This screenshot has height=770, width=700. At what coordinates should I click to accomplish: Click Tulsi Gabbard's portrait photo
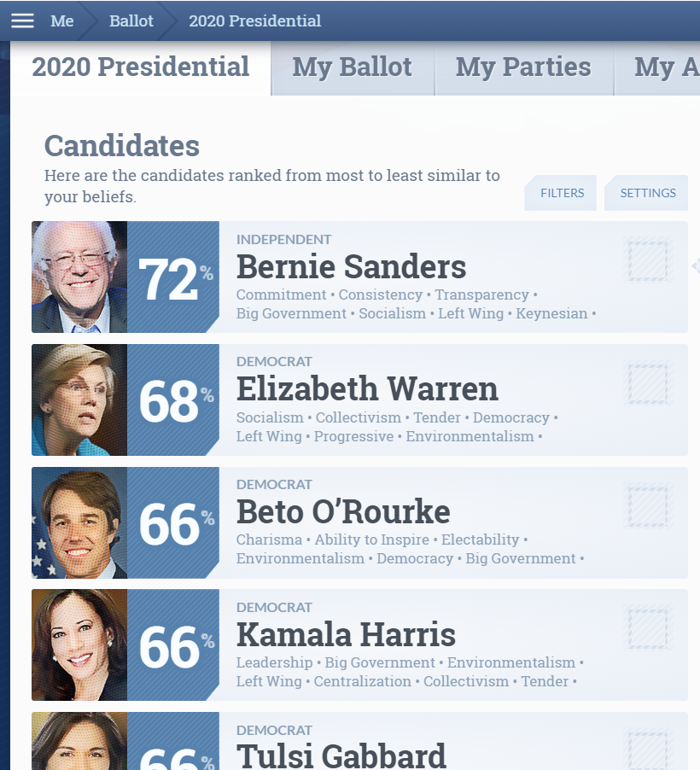pyautogui.click(x=79, y=741)
